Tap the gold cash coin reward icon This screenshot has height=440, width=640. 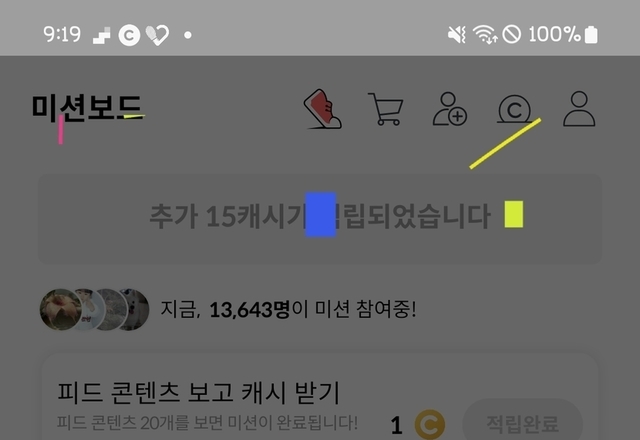pyautogui.click(x=430, y=425)
